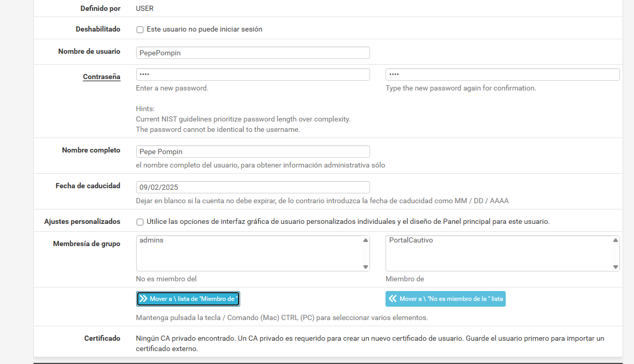Select the admins group option
Image resolution: width=634 pixels, height=364 pixels.
tap(152, 240)
